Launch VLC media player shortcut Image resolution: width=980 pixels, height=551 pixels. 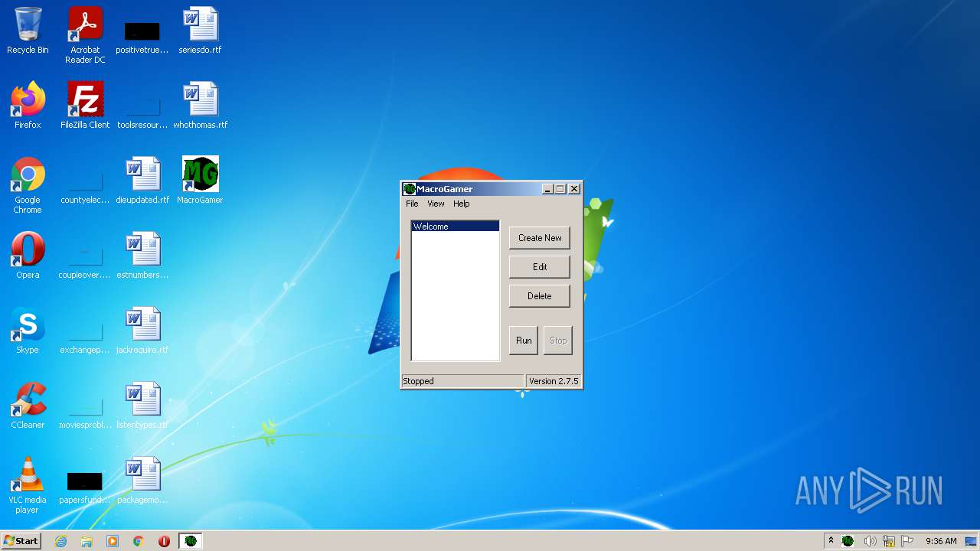pyautogui.click(x=28, y=485)
